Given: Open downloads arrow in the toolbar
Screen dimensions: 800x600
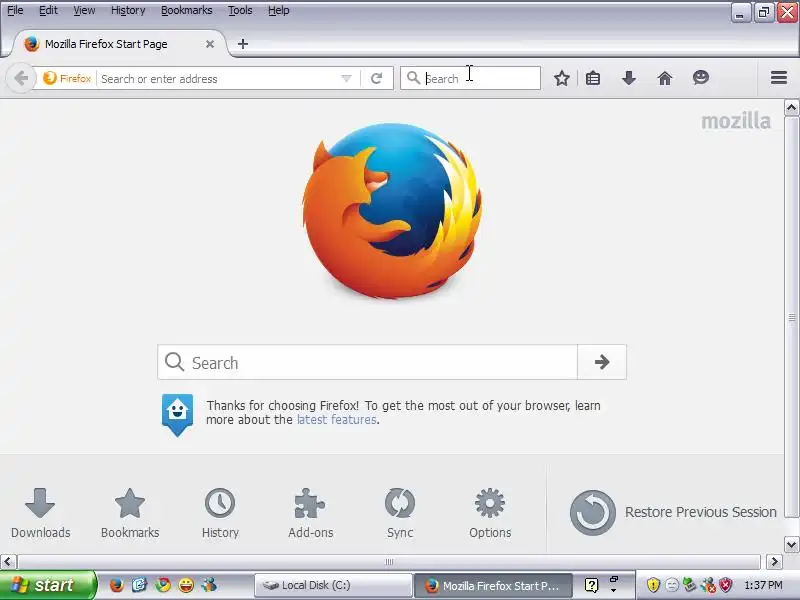Looking at the screenshot, I should (629, 78).
